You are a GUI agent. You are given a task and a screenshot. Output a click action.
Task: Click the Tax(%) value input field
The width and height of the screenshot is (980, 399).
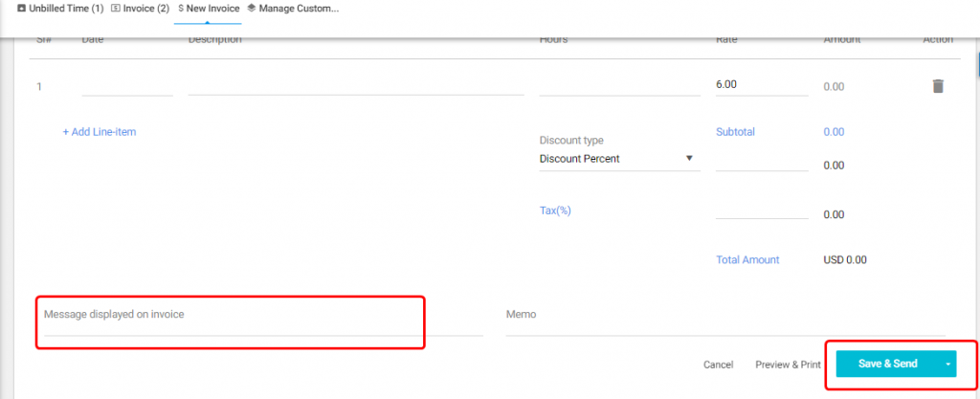click(762, 211)
